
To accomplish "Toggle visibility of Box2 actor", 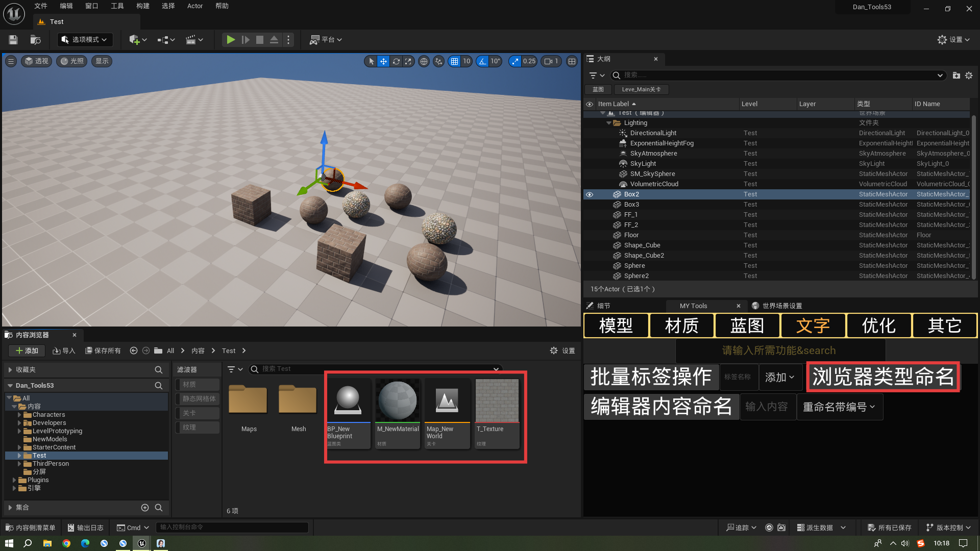I will pyautogui.click(x=590, y=194).
